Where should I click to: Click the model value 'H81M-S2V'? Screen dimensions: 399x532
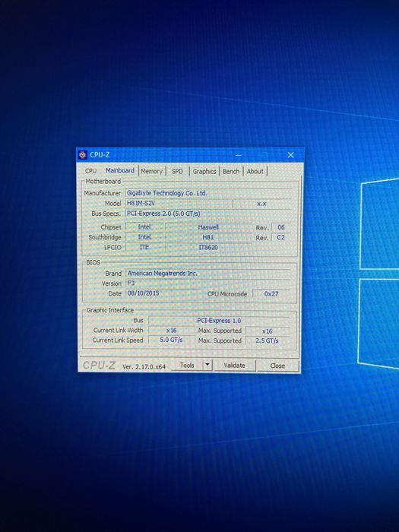179,203
